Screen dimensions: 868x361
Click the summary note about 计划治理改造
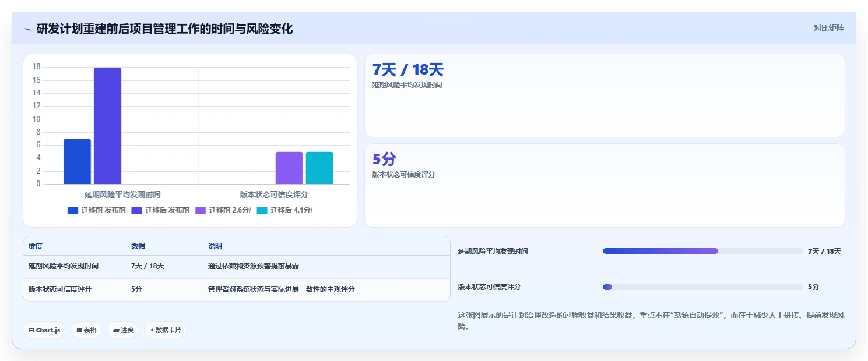[x=651, y=321]
